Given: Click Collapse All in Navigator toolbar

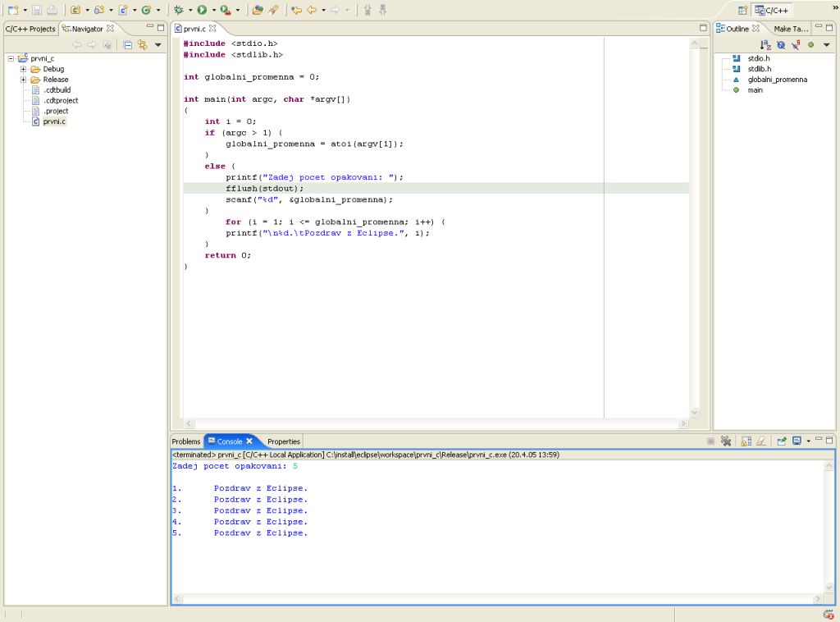Looking at the screenshot, I should pos(128,45).
